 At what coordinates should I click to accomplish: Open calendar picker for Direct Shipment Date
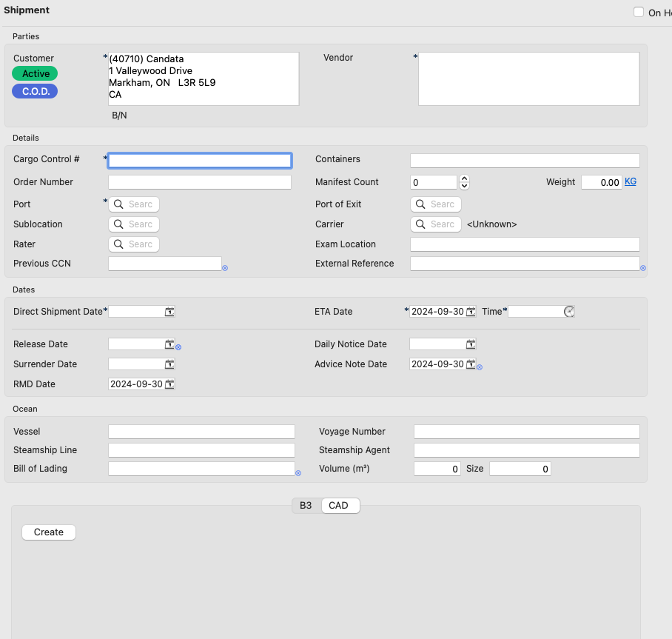point(169,312)
